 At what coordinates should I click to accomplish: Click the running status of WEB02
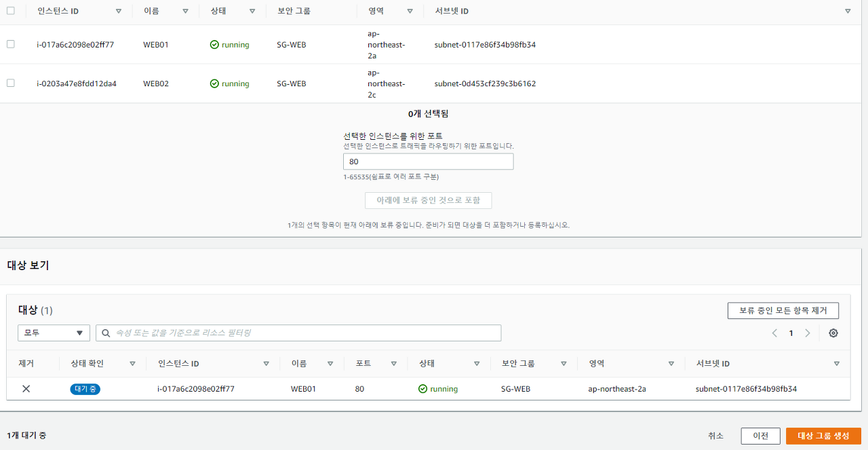point(229,83)
